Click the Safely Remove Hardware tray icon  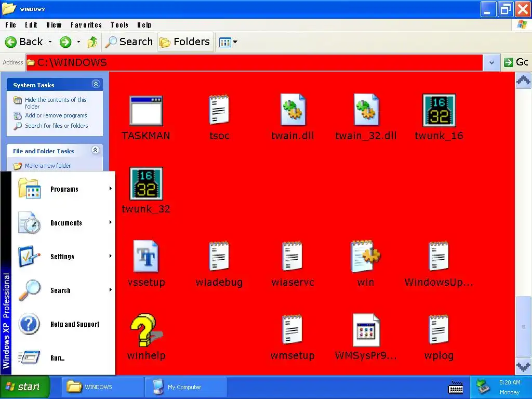483,387
